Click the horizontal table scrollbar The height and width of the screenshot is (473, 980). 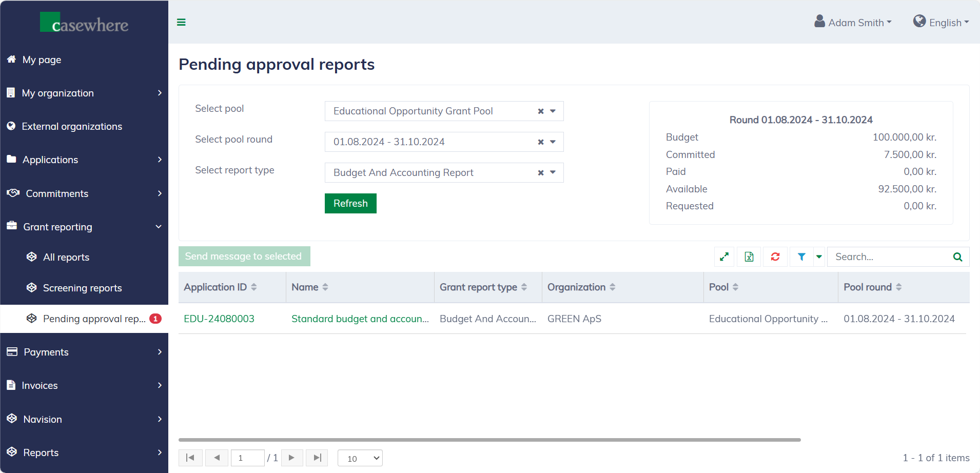point(489,440)
